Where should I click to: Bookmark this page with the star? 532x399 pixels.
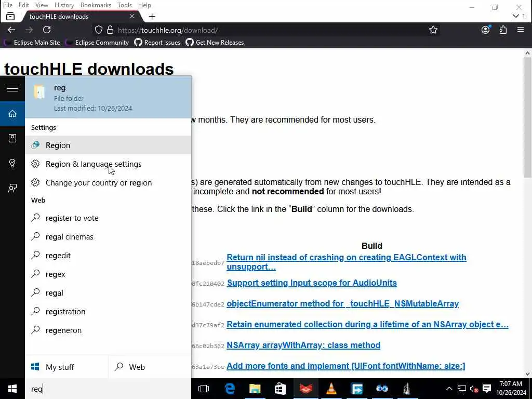433,30
